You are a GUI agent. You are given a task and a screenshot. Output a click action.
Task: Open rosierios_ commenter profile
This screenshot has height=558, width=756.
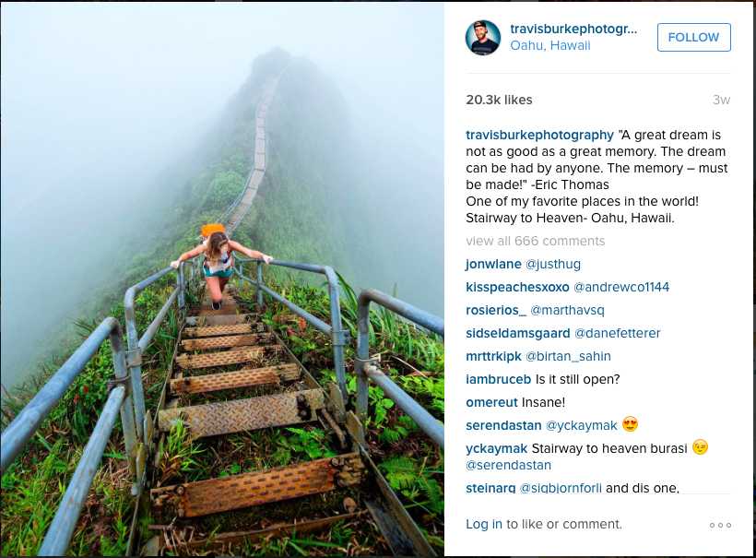pos(496,310)
